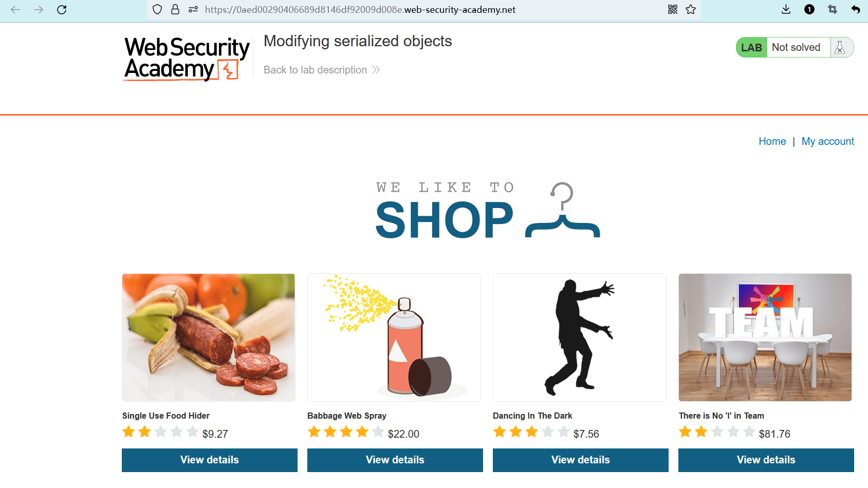Open the browser downloads icon
This screenshot has width=868, height=488.
tap(786, 10)
